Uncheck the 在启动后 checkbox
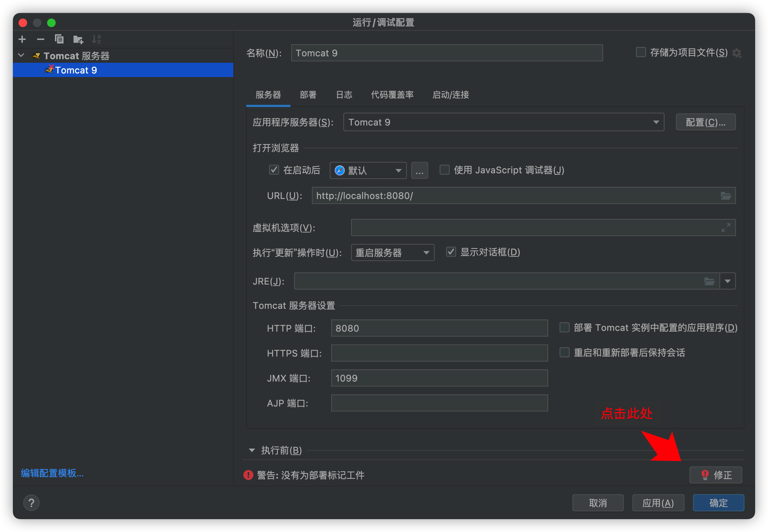The width and height of the screenshot is (768, 532). click(x=274, y=170)
